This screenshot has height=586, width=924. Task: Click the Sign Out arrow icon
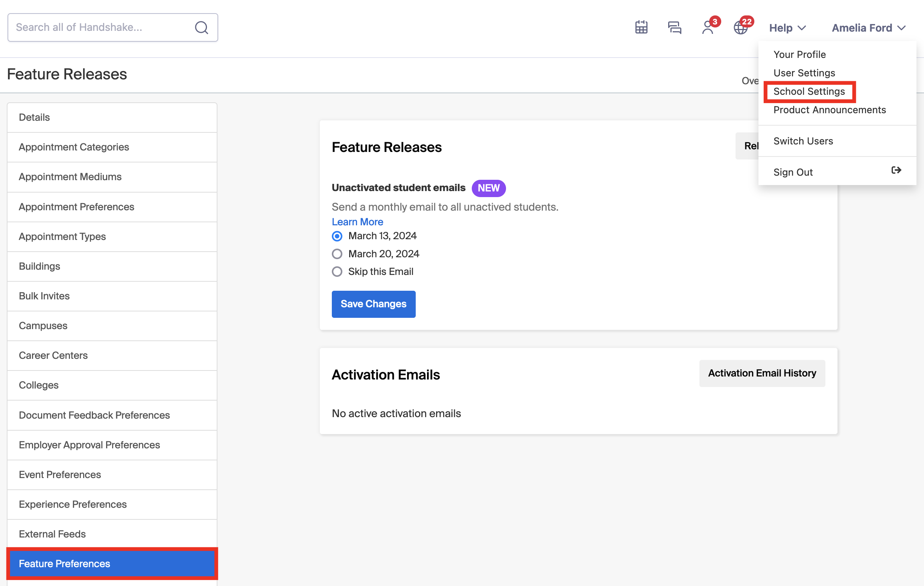pos(896,170)
